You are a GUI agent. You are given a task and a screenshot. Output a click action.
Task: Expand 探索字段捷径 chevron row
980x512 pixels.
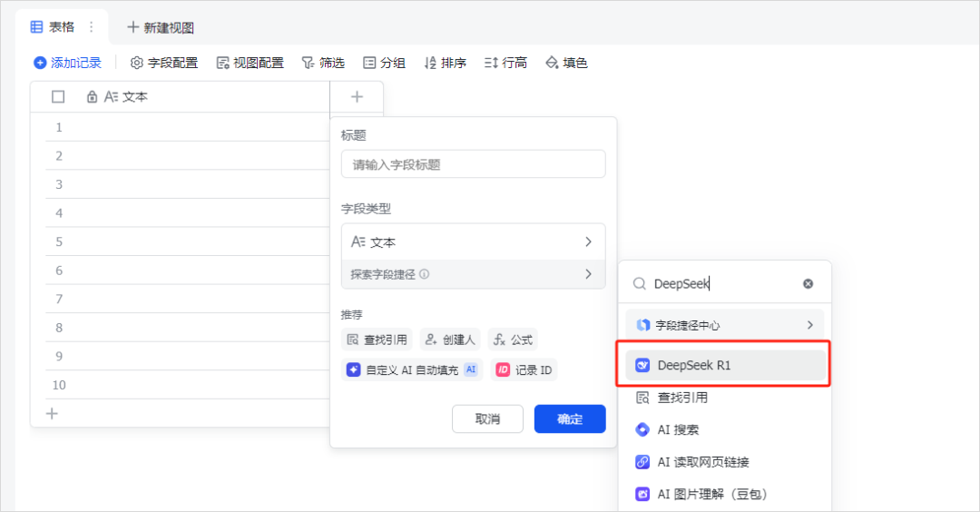[x=473, y=274]
